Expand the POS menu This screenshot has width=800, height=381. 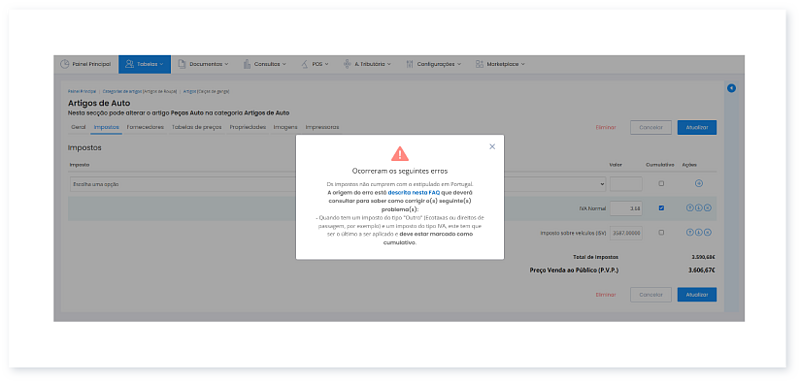314,64
